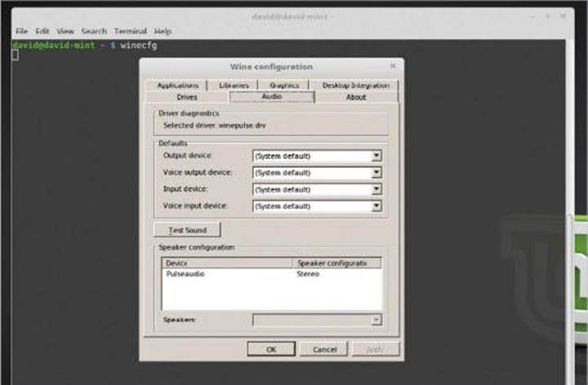Switch to the Applications tab
The height and width of the screenshot is (385, 588).
177,86
